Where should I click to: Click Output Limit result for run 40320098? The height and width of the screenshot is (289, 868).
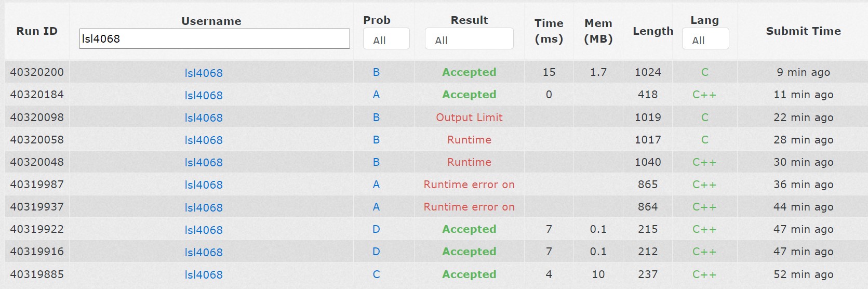tap(469, 117)
